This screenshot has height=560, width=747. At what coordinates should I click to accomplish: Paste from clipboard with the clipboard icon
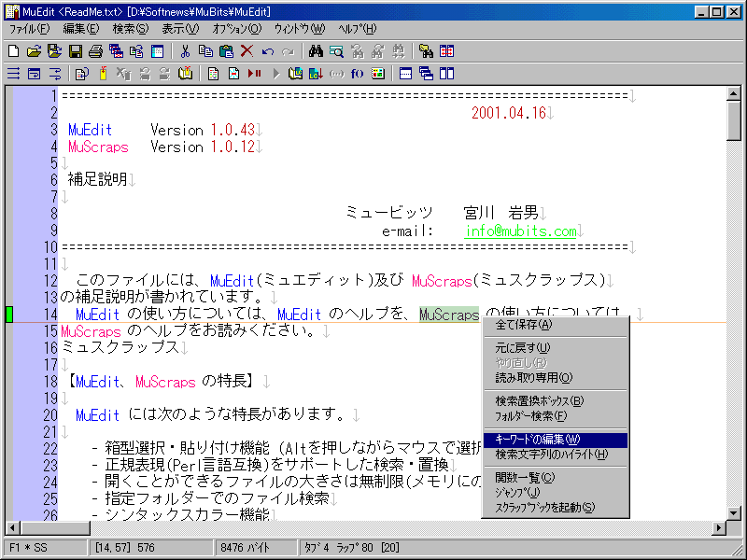pyautogui.click(x=226, y=51)
